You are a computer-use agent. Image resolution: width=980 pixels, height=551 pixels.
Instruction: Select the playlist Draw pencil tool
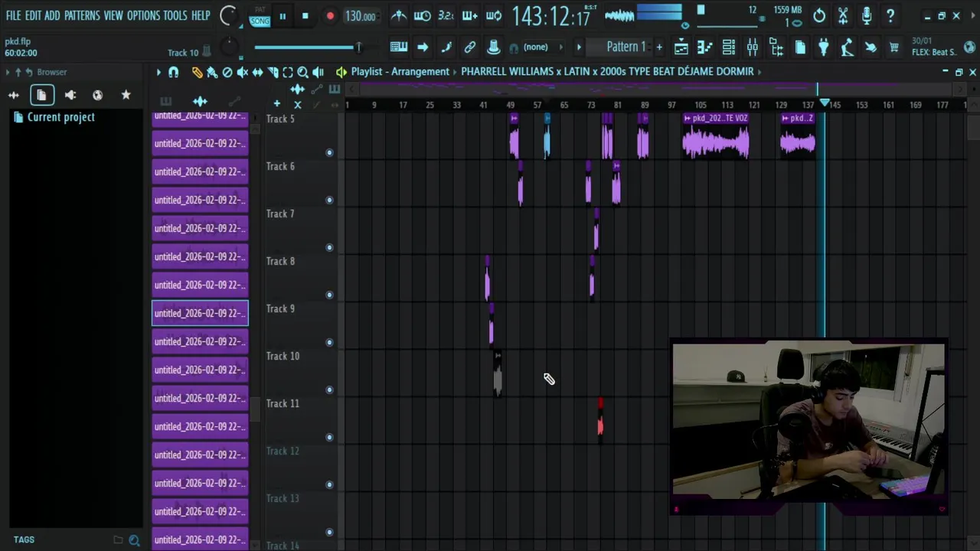[197, 72]
